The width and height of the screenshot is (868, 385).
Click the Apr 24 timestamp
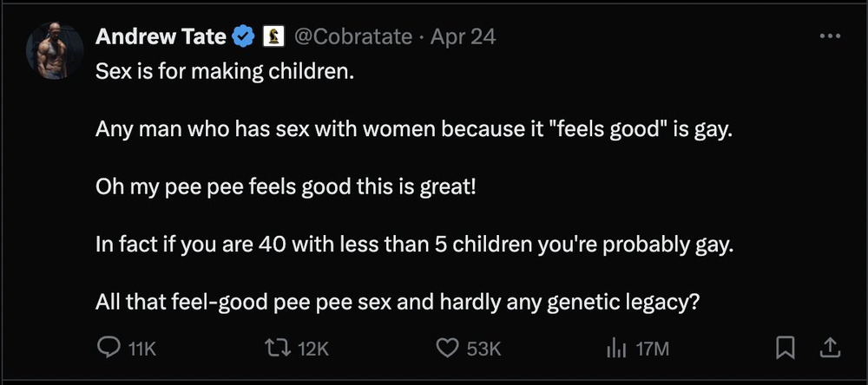click(x=464, y=36)
